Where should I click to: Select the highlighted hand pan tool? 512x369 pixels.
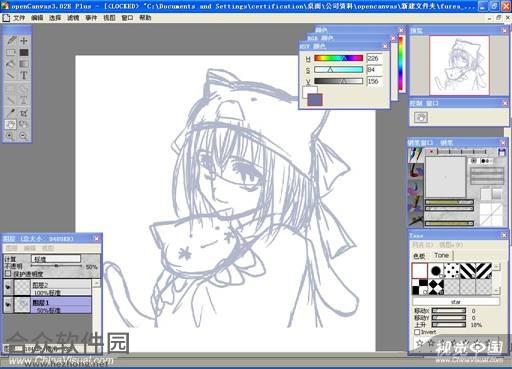point(11,125)
